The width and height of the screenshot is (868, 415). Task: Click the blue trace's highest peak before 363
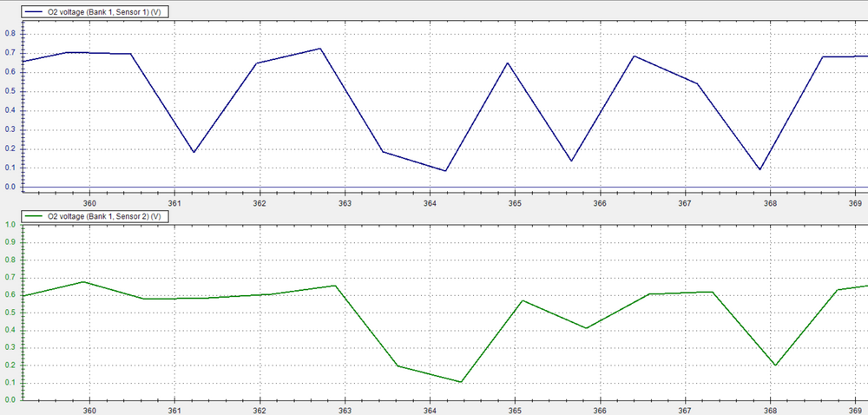[x=320, y=49]
